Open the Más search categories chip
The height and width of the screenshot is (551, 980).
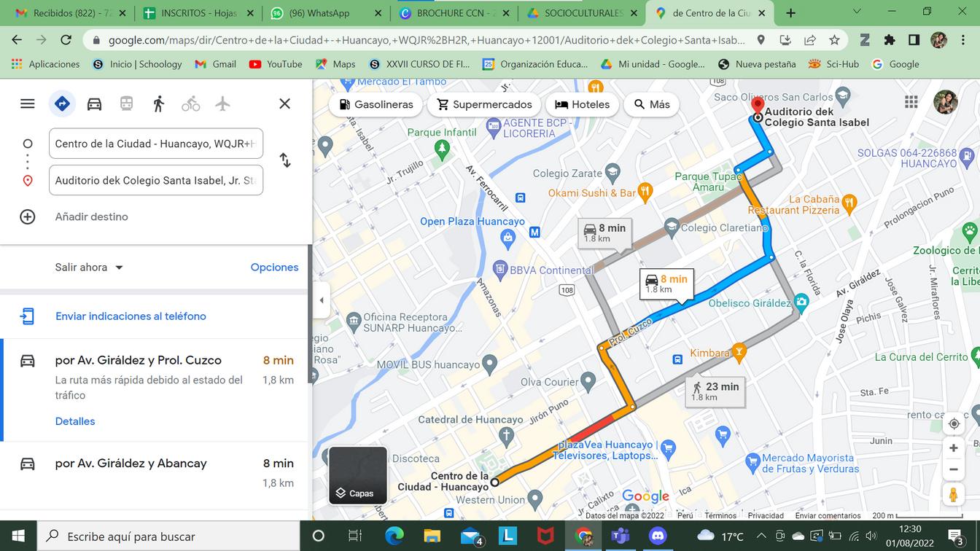(651, 104)
